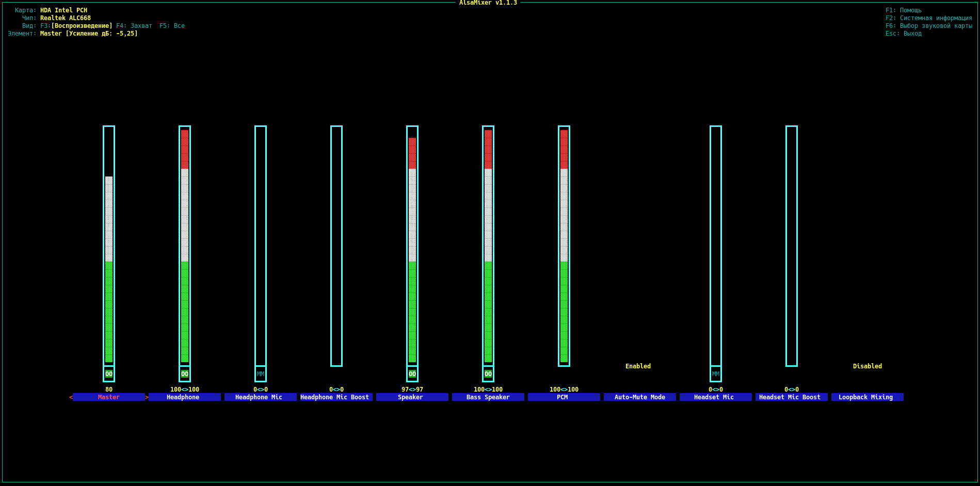980x486 pixels.
Task: Adjust the PCM volume bar
Action: tap(564, 246)
